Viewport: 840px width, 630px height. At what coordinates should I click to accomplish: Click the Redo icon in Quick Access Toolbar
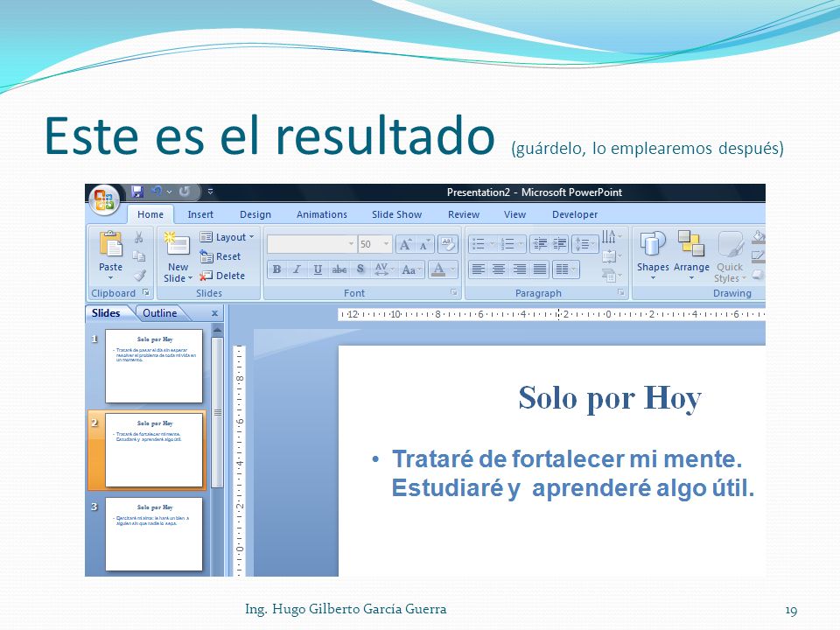point(185,192)
